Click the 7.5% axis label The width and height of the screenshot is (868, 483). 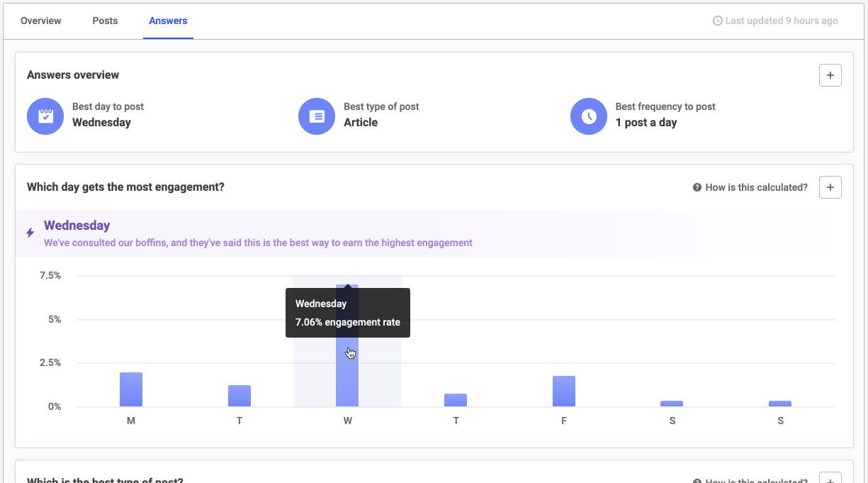point(50,275)
